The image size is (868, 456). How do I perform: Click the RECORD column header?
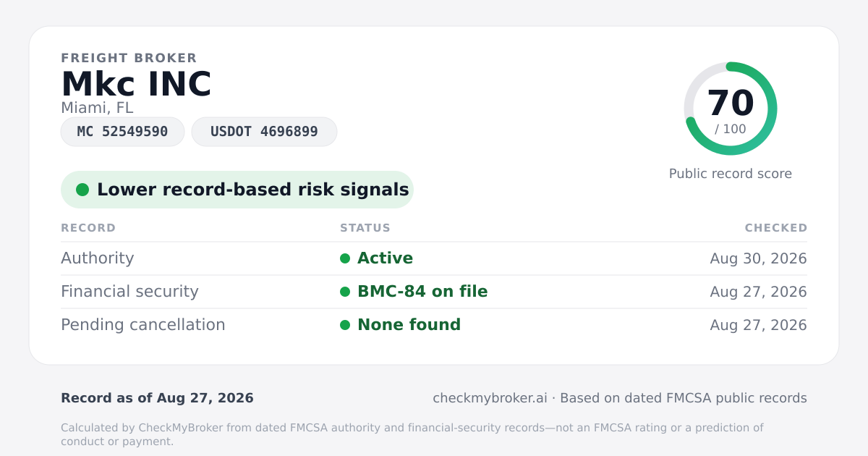point(88,228)
